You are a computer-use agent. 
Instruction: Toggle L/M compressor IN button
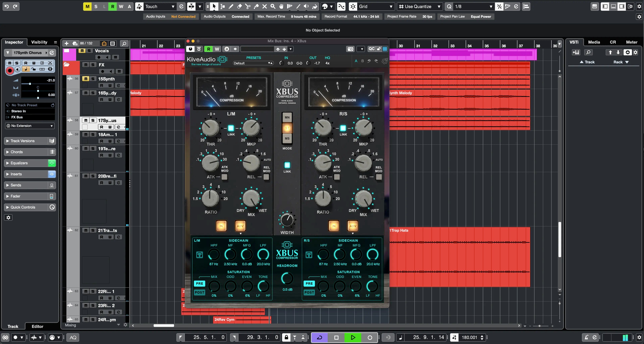pos(221,226)
